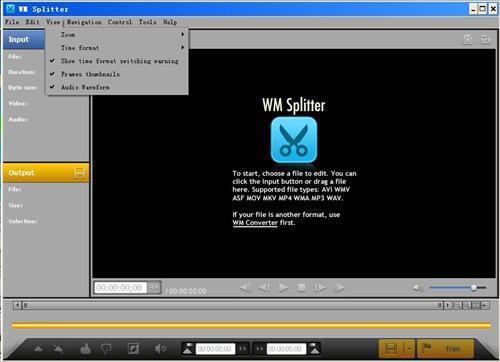Screen dimensions: 500x362
Task: Click the orange Output button
Action: pos(46,173)
